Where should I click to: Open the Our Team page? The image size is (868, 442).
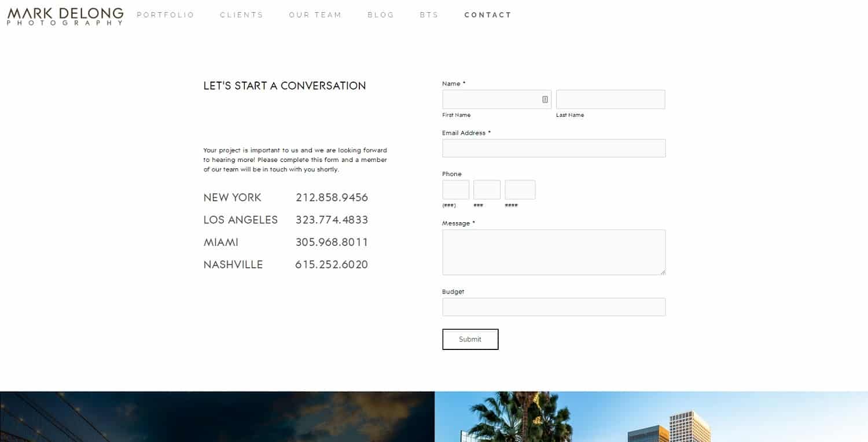[315, 15]
